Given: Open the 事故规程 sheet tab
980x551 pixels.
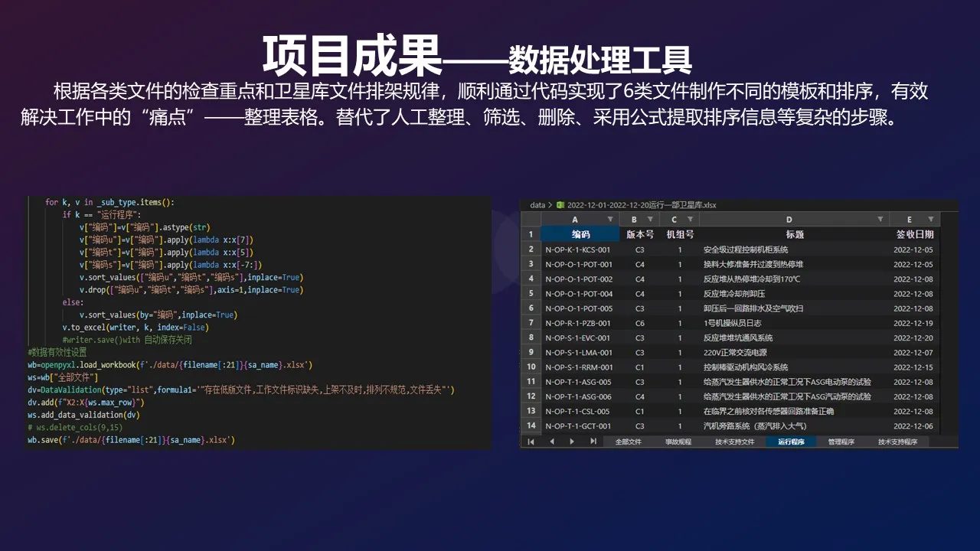Looking at the screenshot, I should coord(678,442).
